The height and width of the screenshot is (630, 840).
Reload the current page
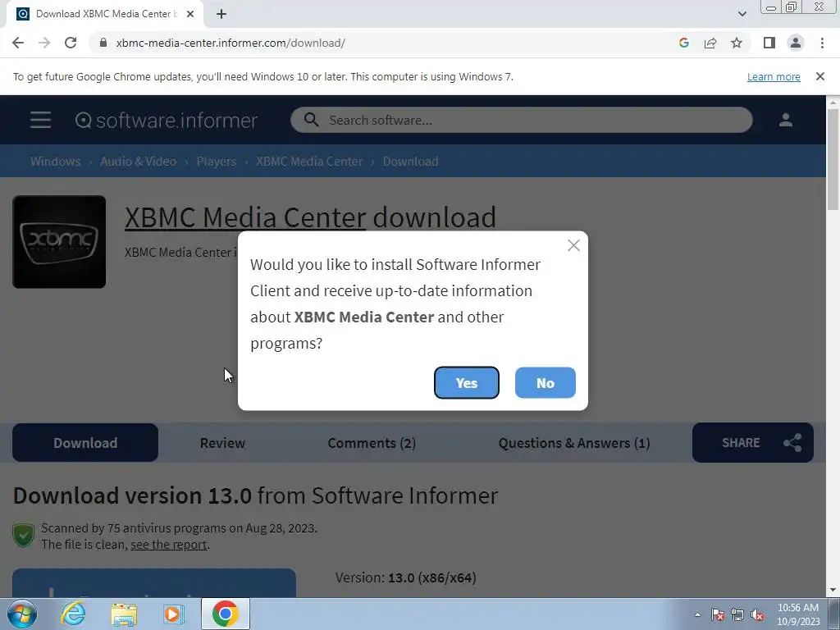tap(71, 43)
